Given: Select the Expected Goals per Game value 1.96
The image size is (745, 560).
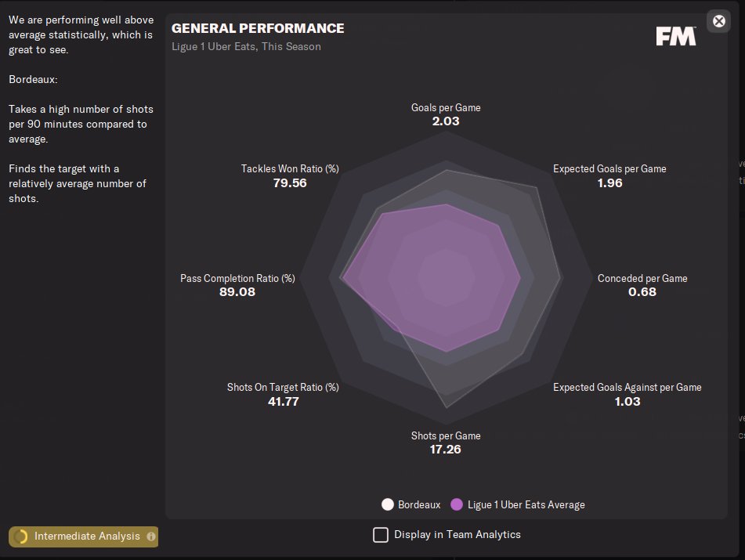Looking at the screenshot, I should [609, 183].
